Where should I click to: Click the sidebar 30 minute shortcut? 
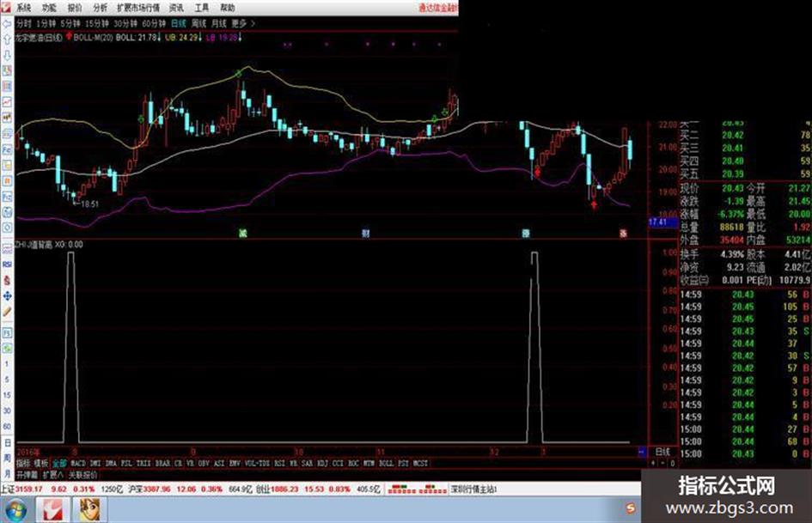coord(7,410)
